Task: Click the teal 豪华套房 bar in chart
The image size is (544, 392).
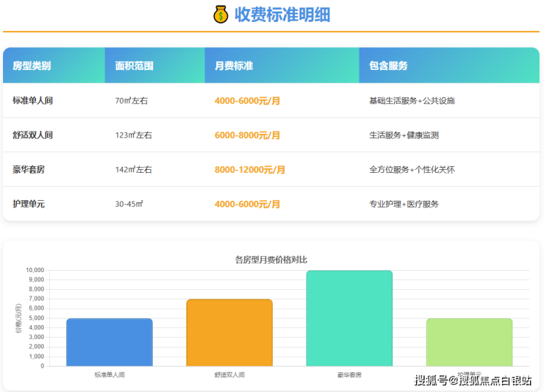Action: point(349,318)
